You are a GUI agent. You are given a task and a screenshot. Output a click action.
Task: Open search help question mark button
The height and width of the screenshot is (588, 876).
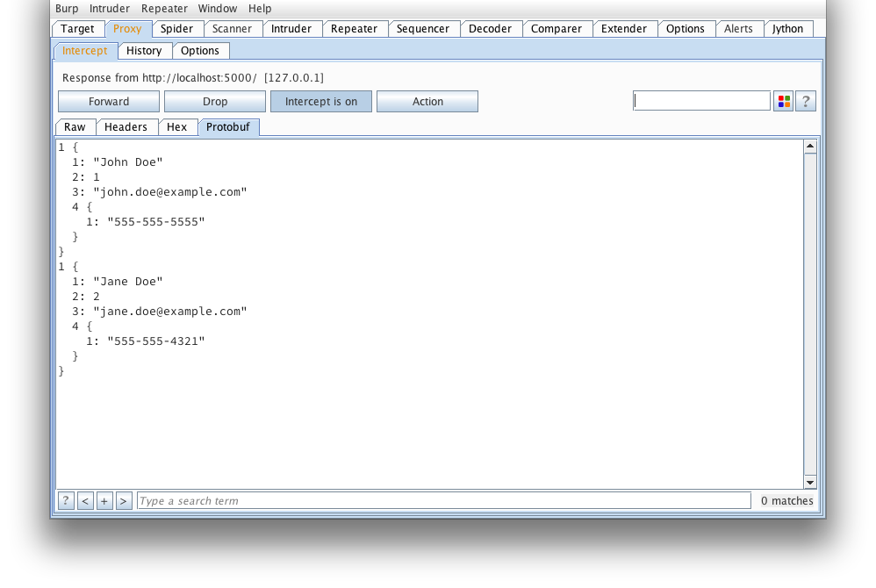66,501
